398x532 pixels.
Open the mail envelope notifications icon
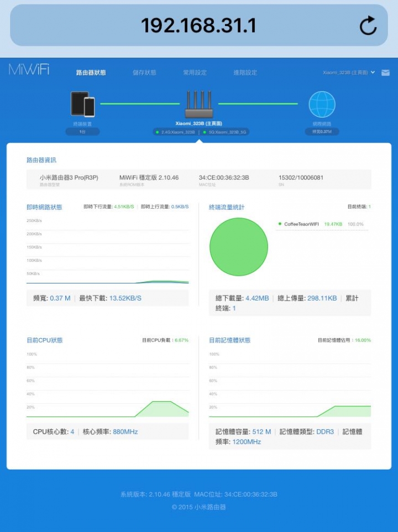[x=385, y=72]
